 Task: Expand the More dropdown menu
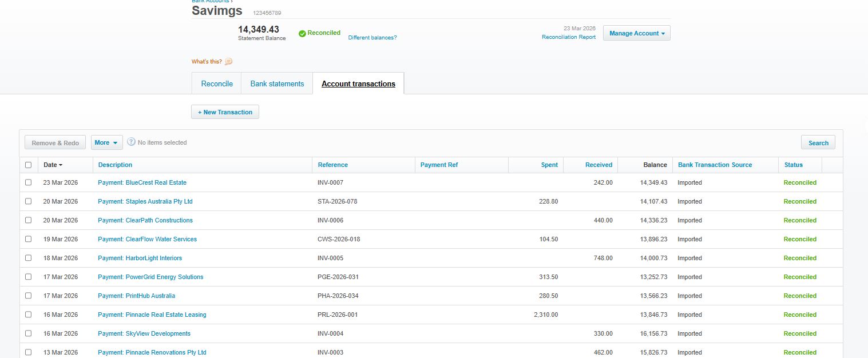[x=106, y=142]
